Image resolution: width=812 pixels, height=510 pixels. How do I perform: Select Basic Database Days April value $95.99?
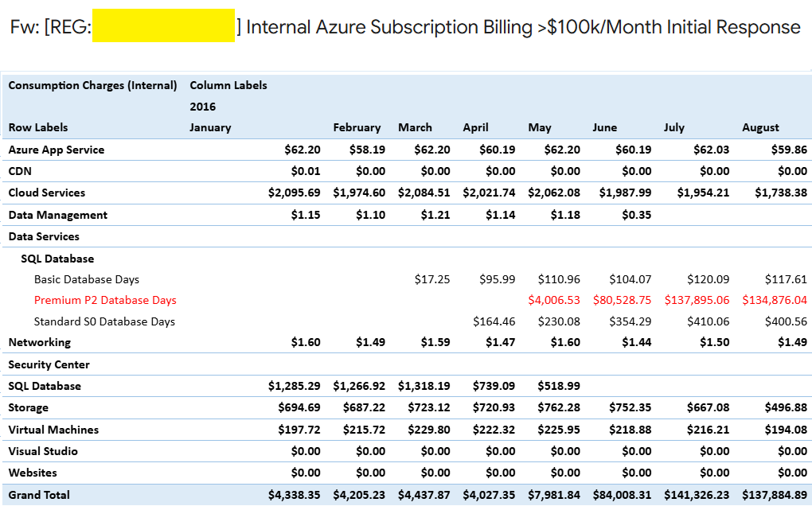pos(497,279)
